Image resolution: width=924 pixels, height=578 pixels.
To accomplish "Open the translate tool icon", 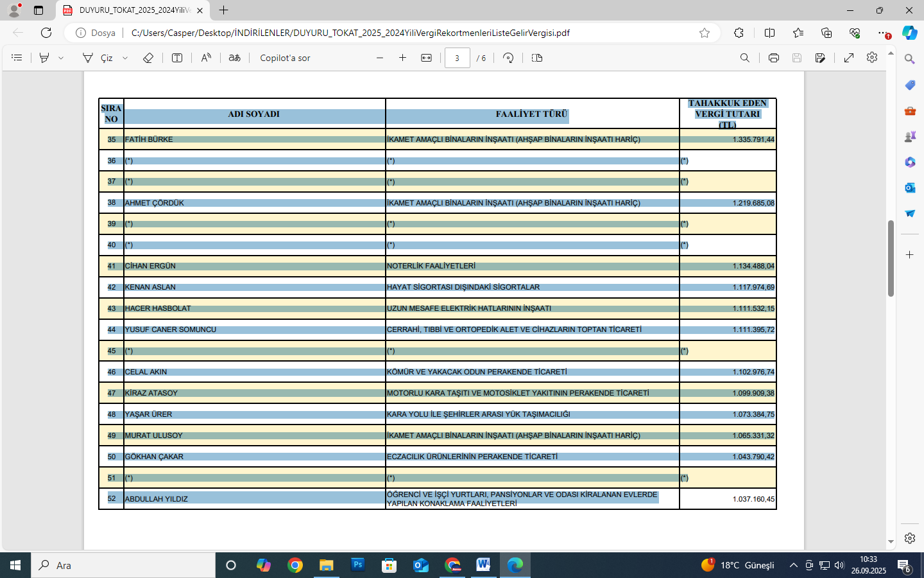I will tap(234, 58).
